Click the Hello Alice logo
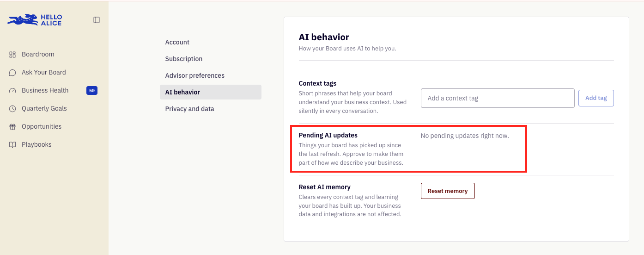 (35, 20)
